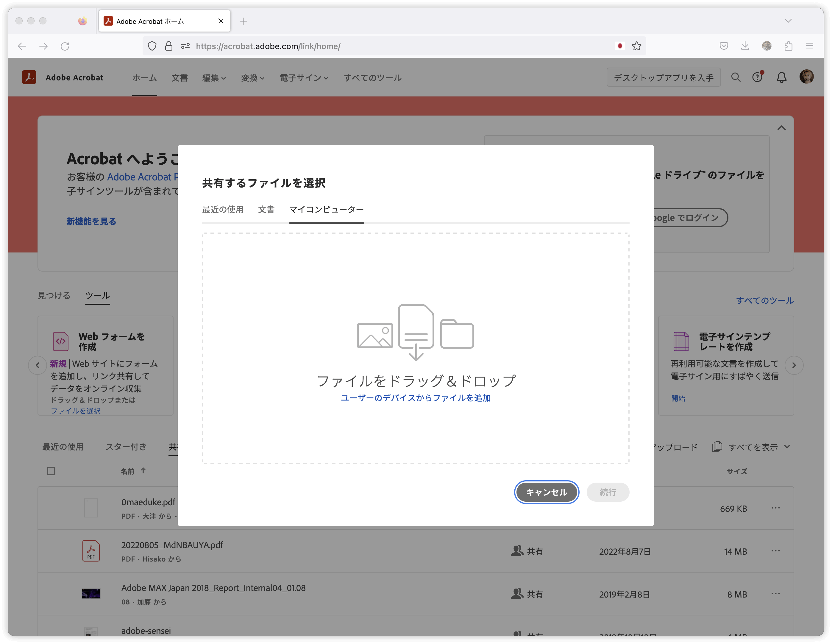Click 開始 under 電子サインテンプレート

678,398
